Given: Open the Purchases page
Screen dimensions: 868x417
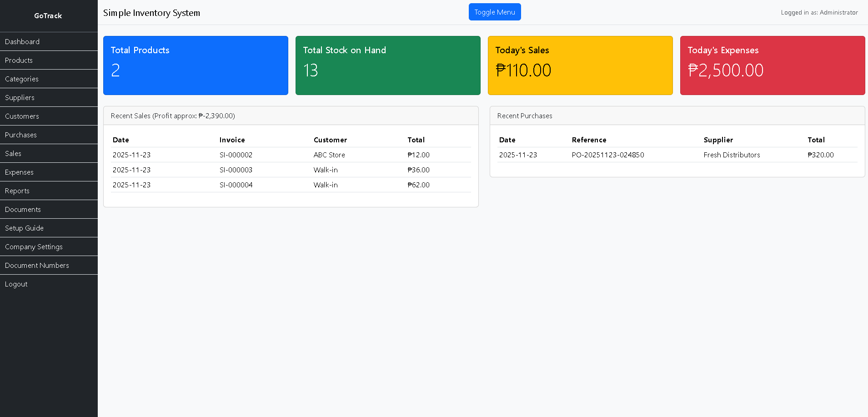Looking at the screenshot, I should 20,135.
